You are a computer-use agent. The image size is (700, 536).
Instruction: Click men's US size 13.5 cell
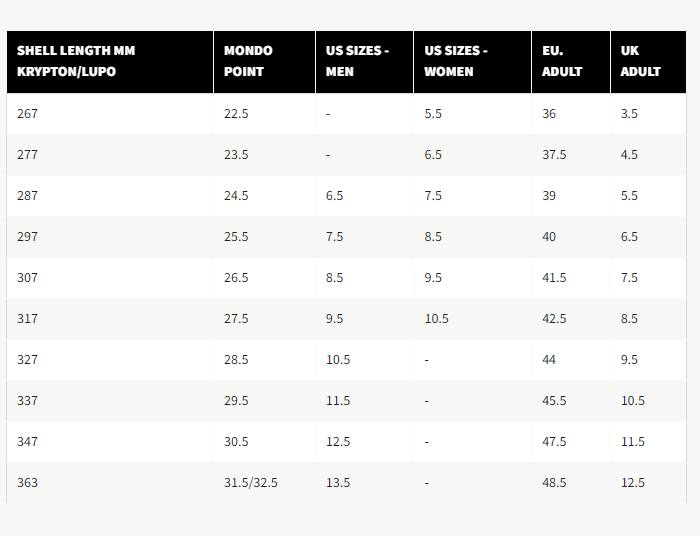(338, 483)
